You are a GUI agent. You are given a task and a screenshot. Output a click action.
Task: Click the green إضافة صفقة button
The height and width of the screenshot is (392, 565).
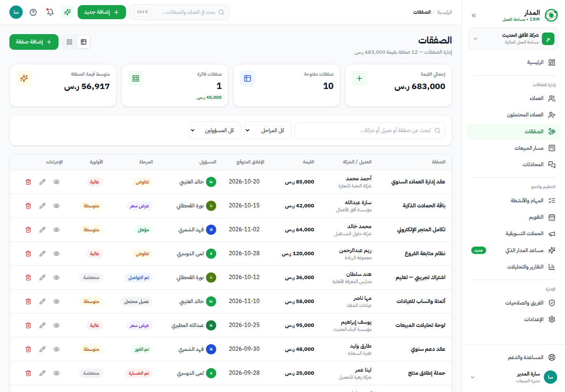34,42
